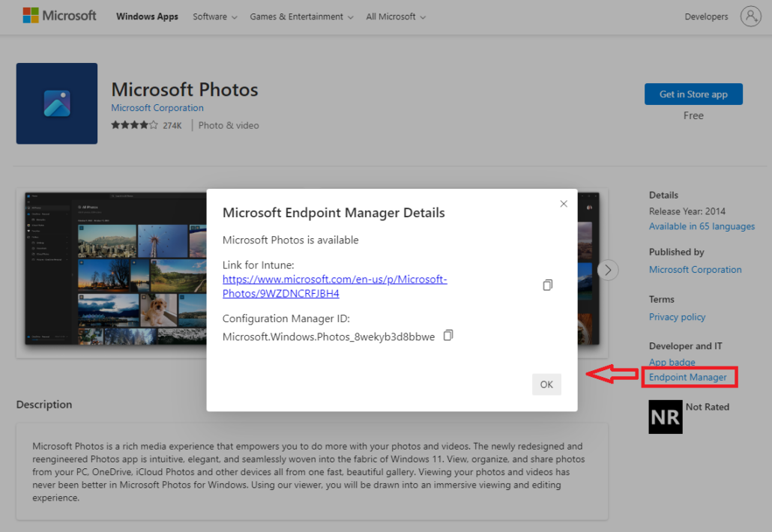Viewport: 772px width, 532px height.
Task: Open the Privacy policy link
Action: 677,317
